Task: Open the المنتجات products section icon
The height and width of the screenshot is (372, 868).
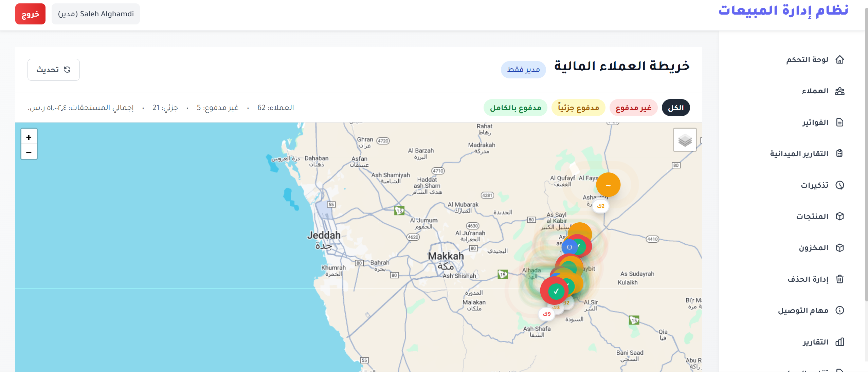Action: [840, 216]
